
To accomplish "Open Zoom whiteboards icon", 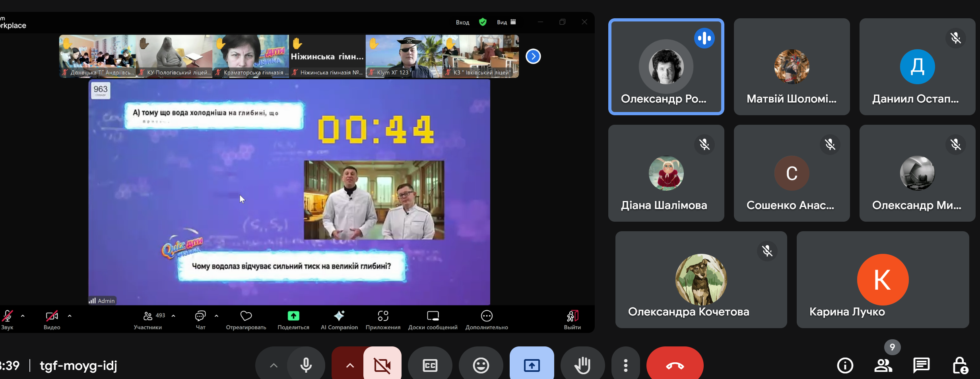I will (433, 320).
